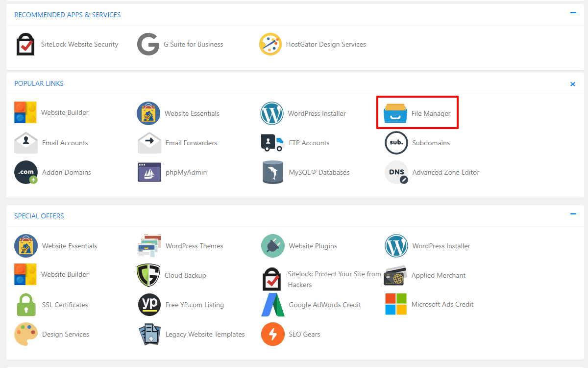The height and width of the screenshot is (368, 588).
Task: Open the Microsoft Ads Credit link text
Action: pos(442,304)
